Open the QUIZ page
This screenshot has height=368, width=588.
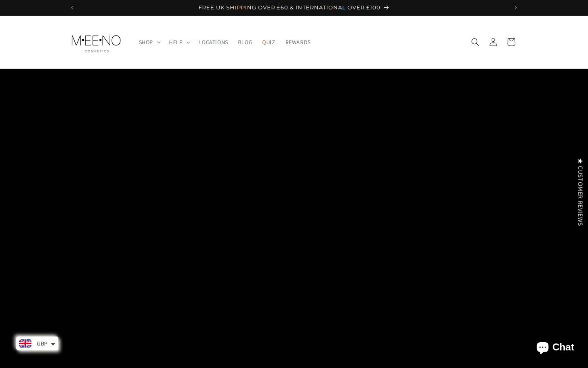pyautogui.click(x=269, y=42)
